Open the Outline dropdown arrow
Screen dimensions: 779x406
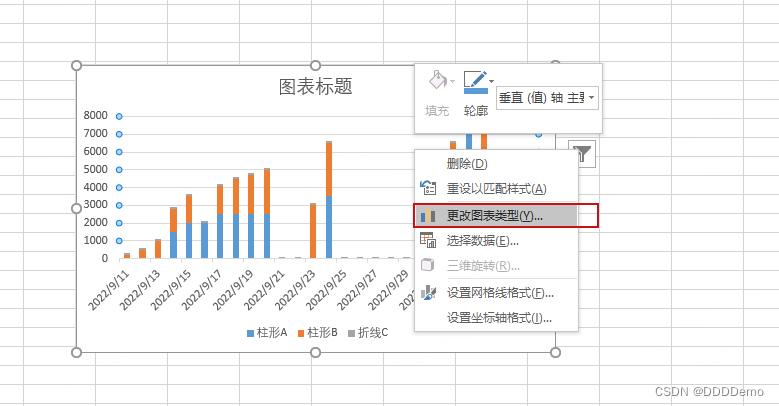point(492,81)
